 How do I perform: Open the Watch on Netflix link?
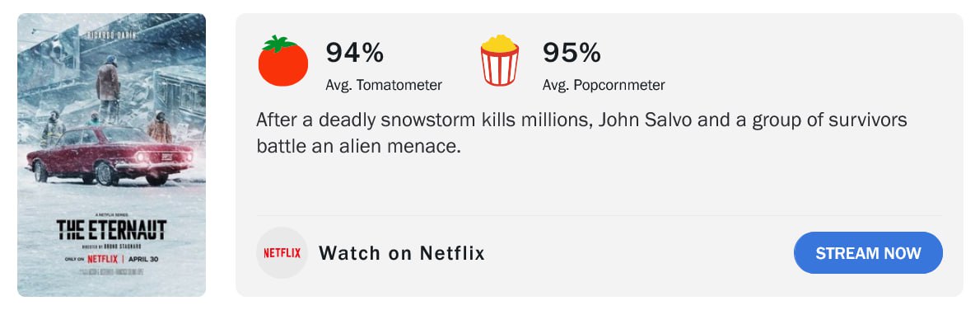(402, 253)
